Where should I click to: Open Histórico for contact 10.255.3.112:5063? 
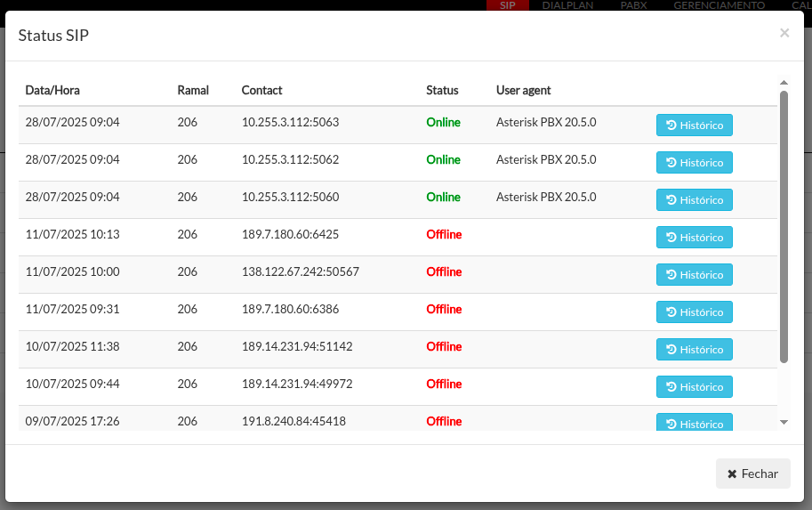[x=694, y=125]
